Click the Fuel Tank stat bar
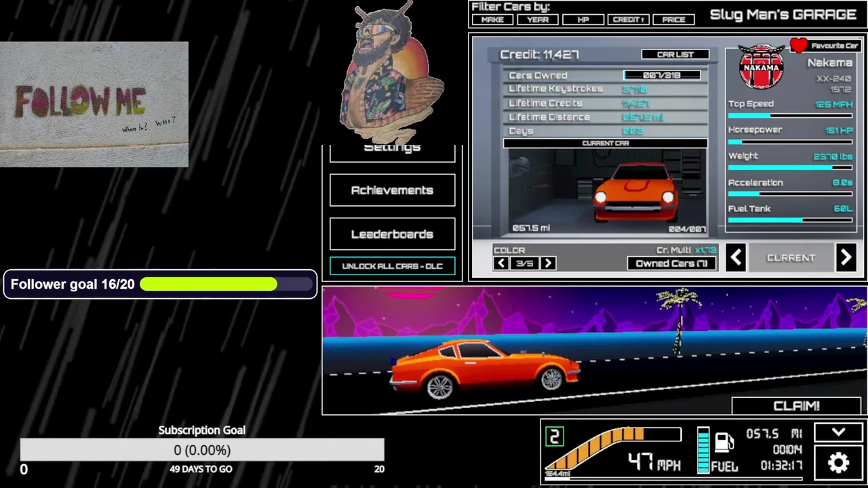This screenshot has width=868, height=488. 790,220
